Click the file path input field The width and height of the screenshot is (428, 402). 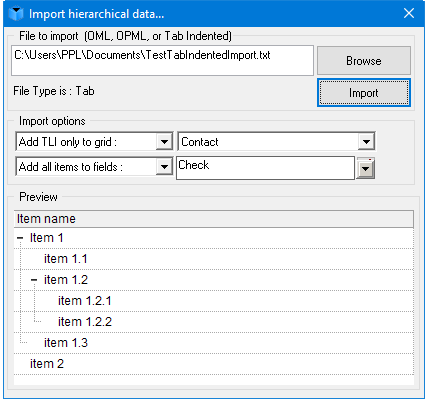click(162, 61)
